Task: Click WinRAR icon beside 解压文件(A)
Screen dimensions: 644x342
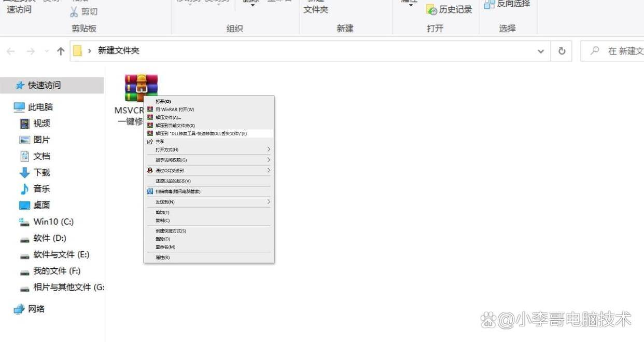Action: tap(150, 117)
